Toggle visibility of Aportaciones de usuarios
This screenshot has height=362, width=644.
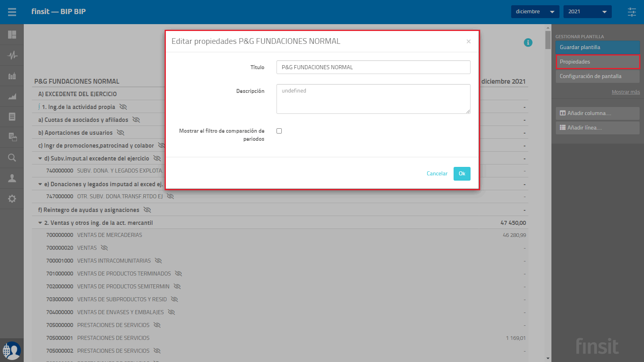pyautogui.click(x=120, y=133)
